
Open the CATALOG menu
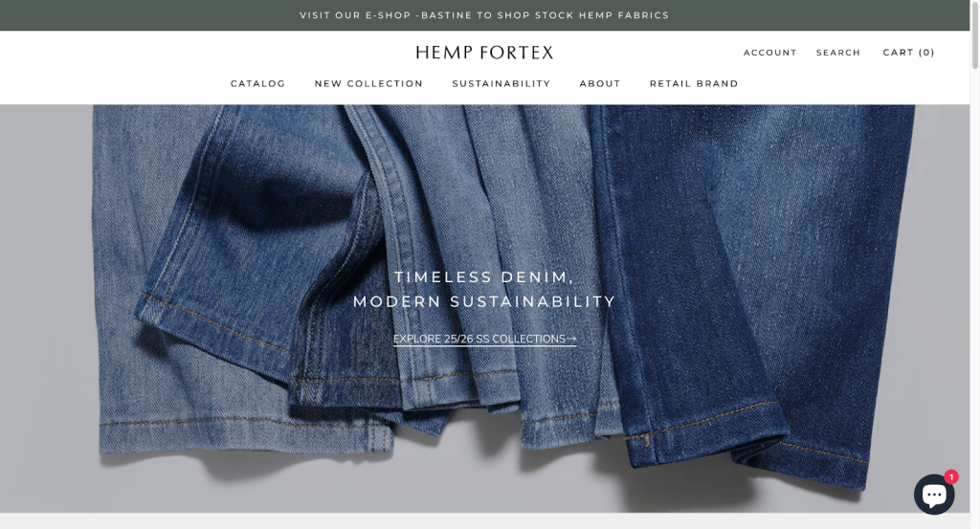point(257,83)
